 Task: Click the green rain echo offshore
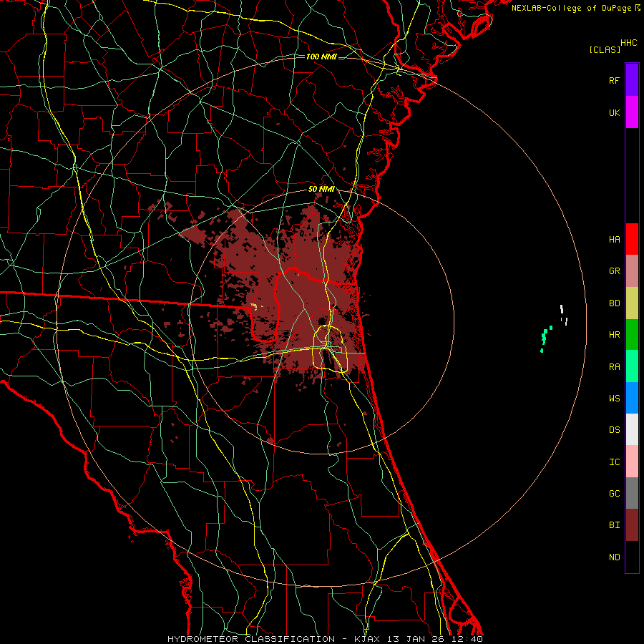(545, 338)
